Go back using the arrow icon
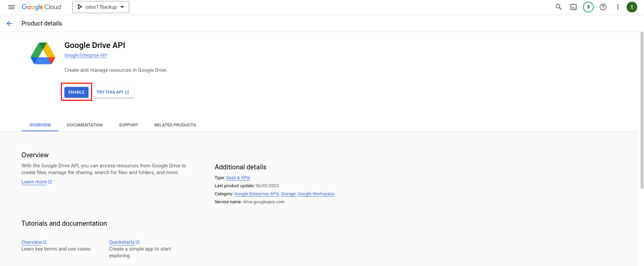The image size is (644, 266). coord(9,23)
